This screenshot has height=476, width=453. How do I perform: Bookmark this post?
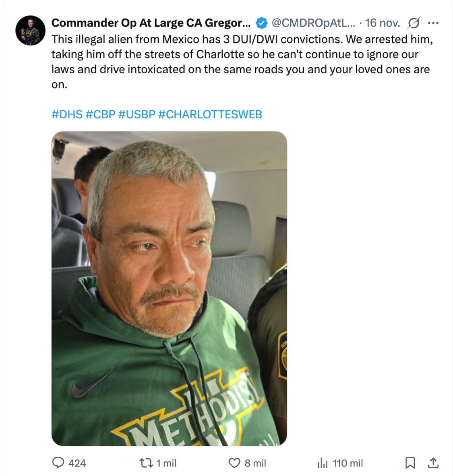click(410, 463)
